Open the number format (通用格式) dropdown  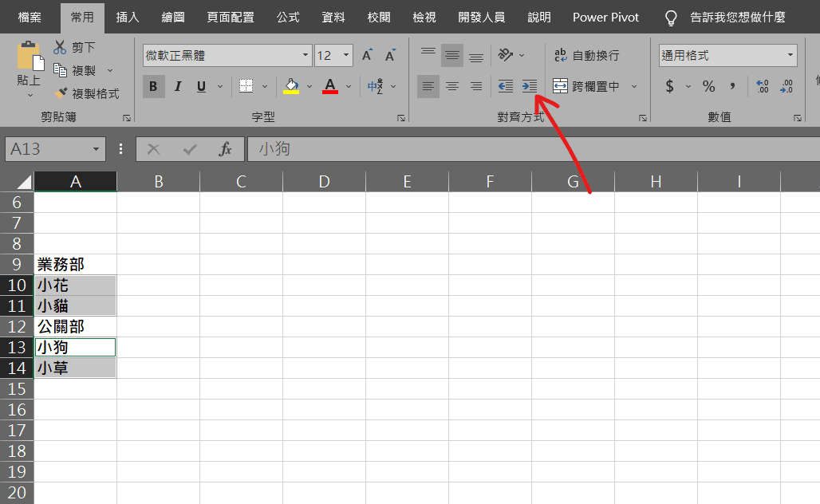790,55
